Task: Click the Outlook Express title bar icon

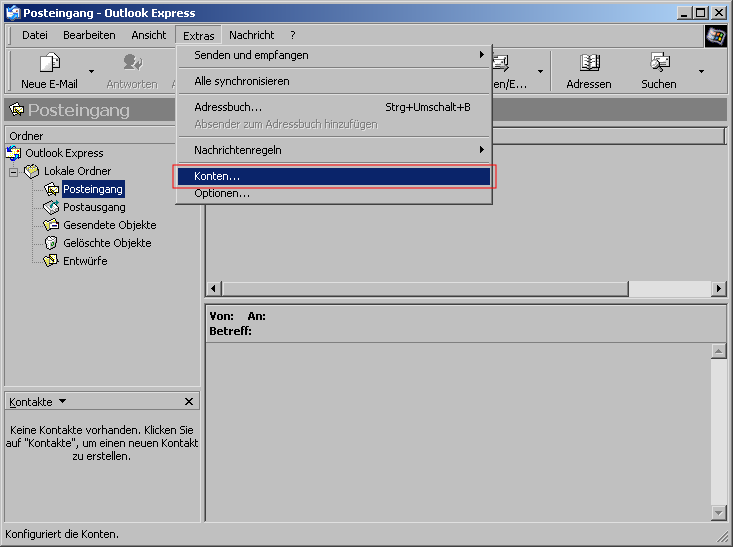Action: pos(13,13)
